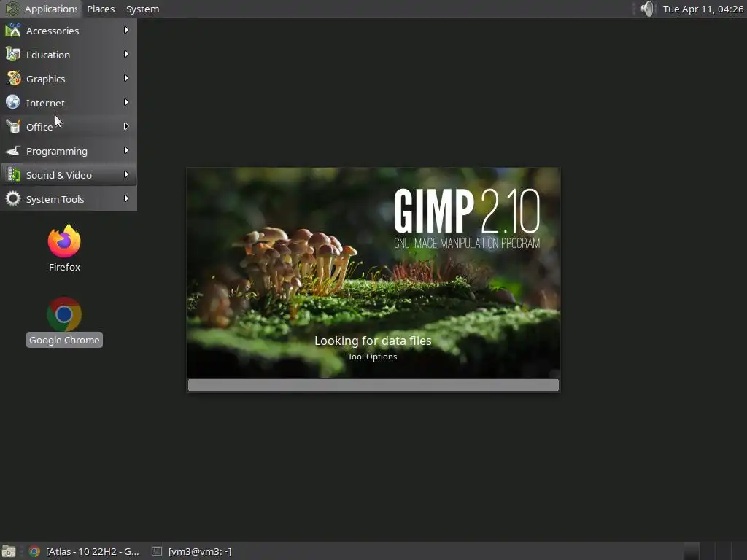The image size is (747, 560).
Task: Click the terminal icon in the taskbar
Action: click(157, 551)
